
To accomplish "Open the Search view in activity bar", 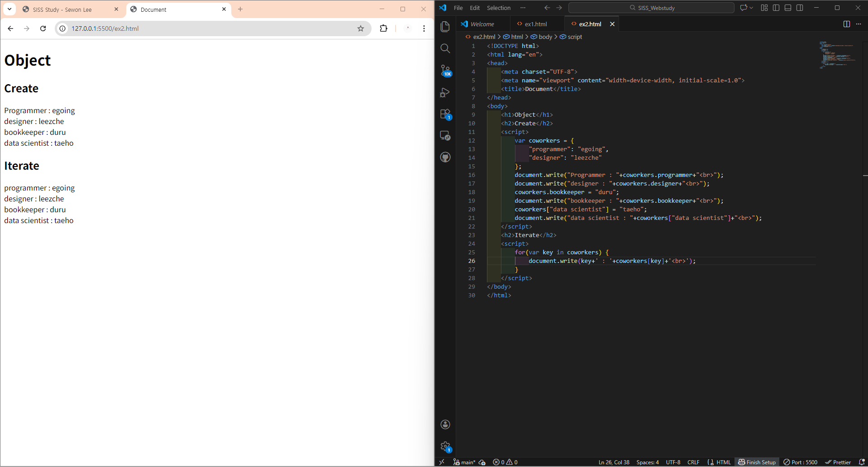I will pos(445,48).
